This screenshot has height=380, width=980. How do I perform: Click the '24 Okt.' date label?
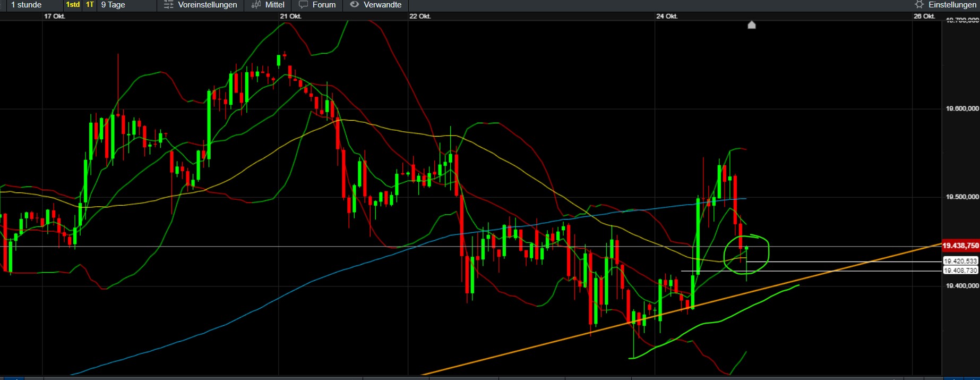[x=667, y=16]
